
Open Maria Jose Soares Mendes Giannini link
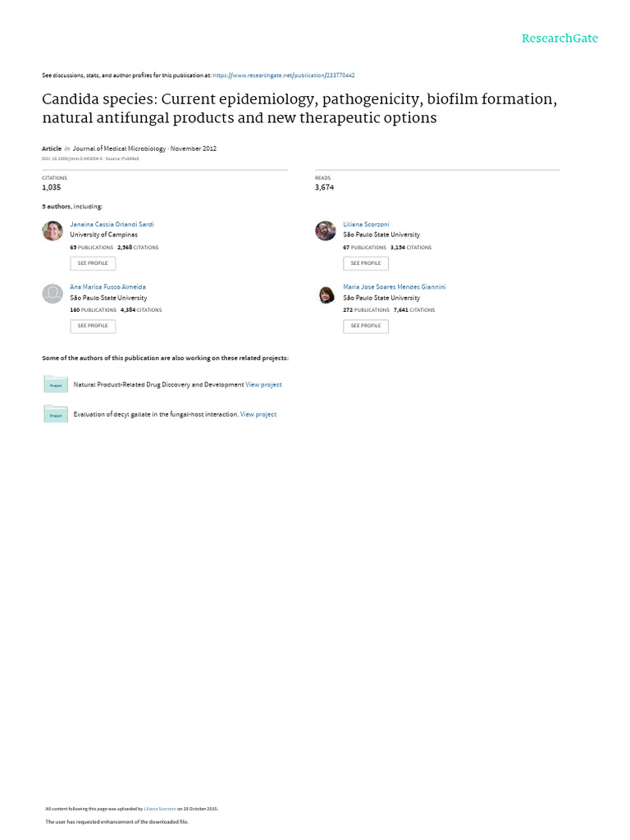click(395, 287)
